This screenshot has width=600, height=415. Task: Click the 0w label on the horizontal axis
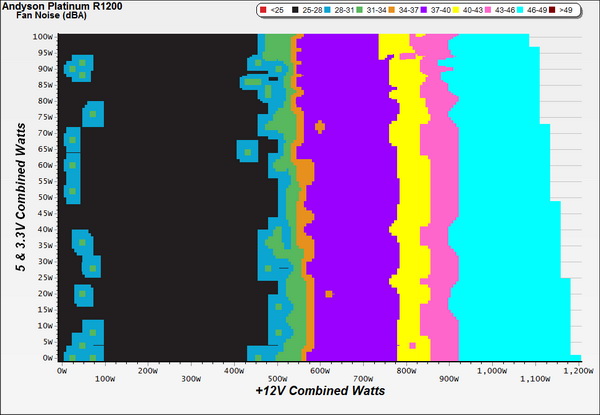(x=62, y=371)
